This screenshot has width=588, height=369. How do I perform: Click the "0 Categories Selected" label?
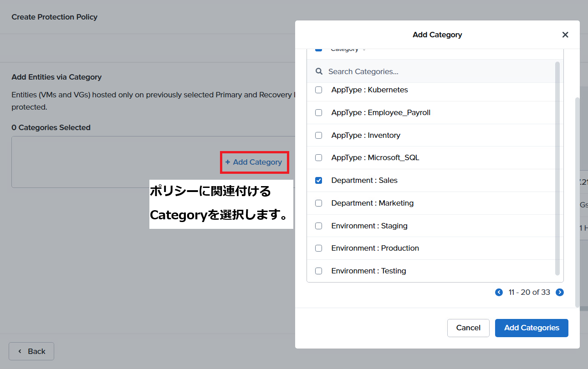point(51,127)
